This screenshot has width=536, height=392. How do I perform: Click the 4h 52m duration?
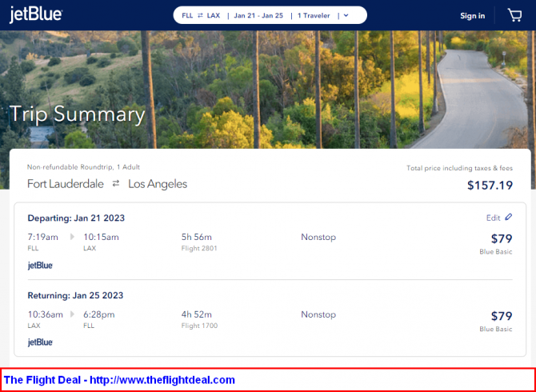(196, 314)
